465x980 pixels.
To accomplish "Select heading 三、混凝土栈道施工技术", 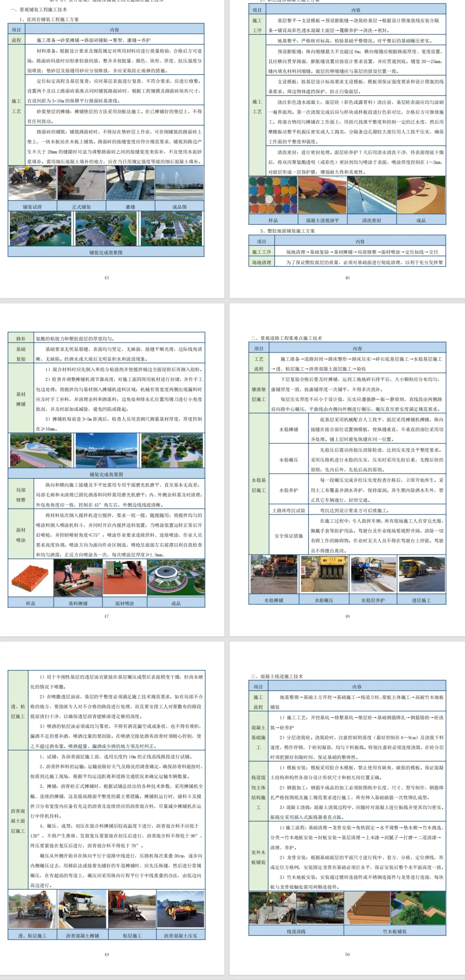I will 277,676.
